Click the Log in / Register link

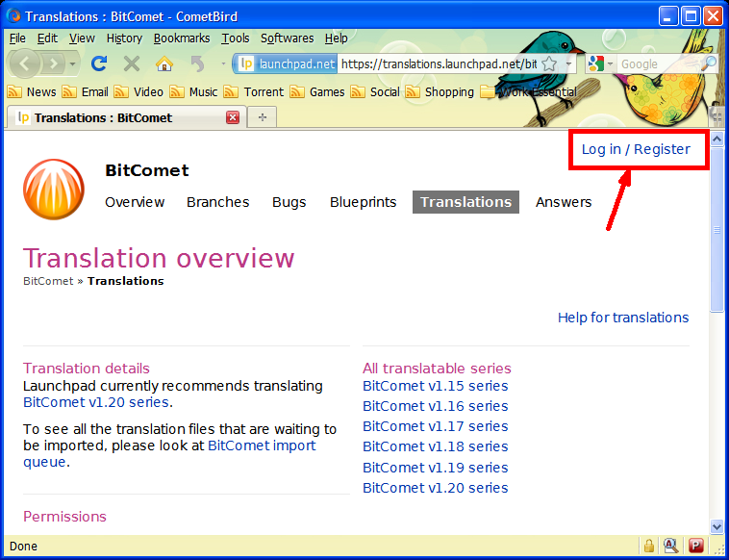[636, 149]
